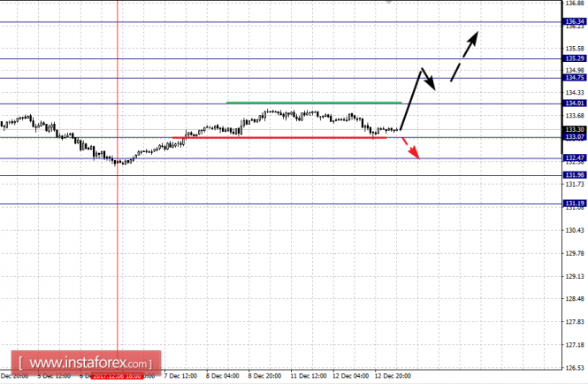This screenshot has width=588, height=384.
Task: Click the red dashed downward arrow
Action: pyautogui.click(x=410, y=149)
